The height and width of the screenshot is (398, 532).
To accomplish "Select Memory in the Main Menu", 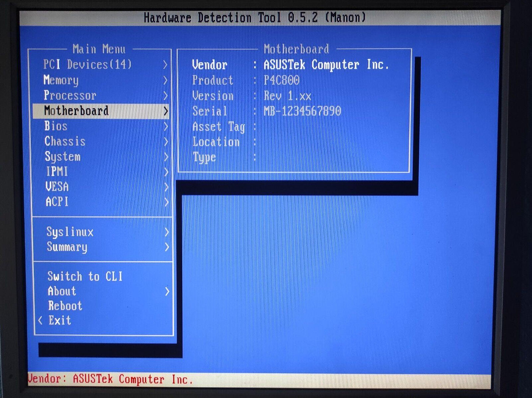I will point(61,80).
